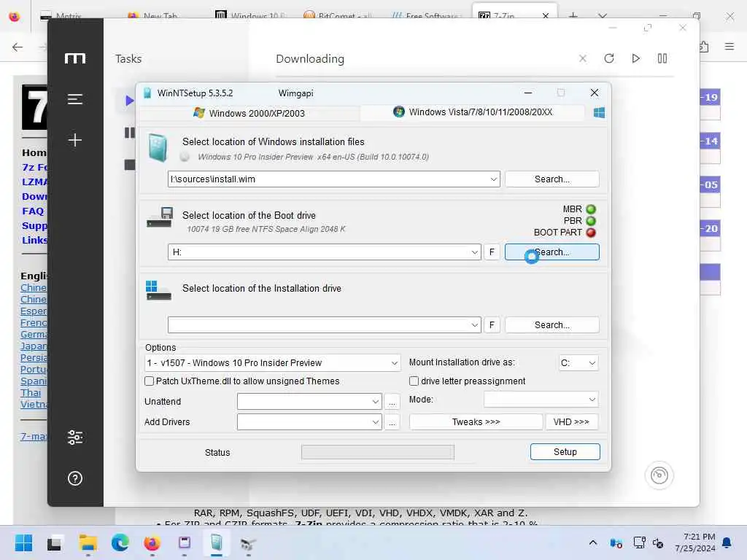Click the BOOT PART red status light

(591, 233)
